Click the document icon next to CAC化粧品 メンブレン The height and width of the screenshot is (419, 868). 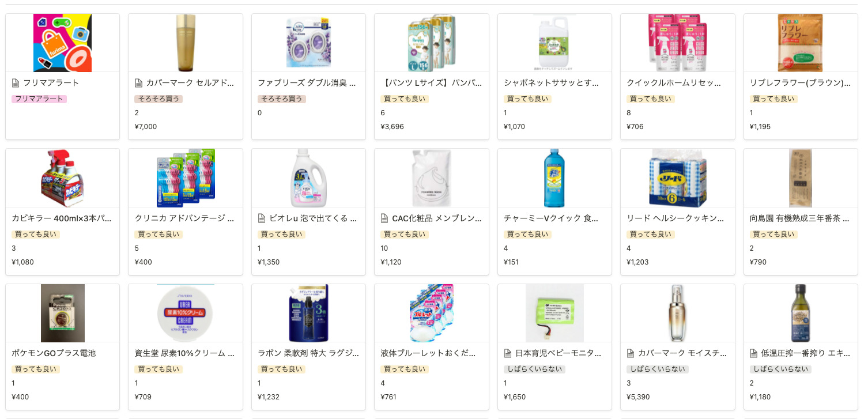click(x=384, y=218)
